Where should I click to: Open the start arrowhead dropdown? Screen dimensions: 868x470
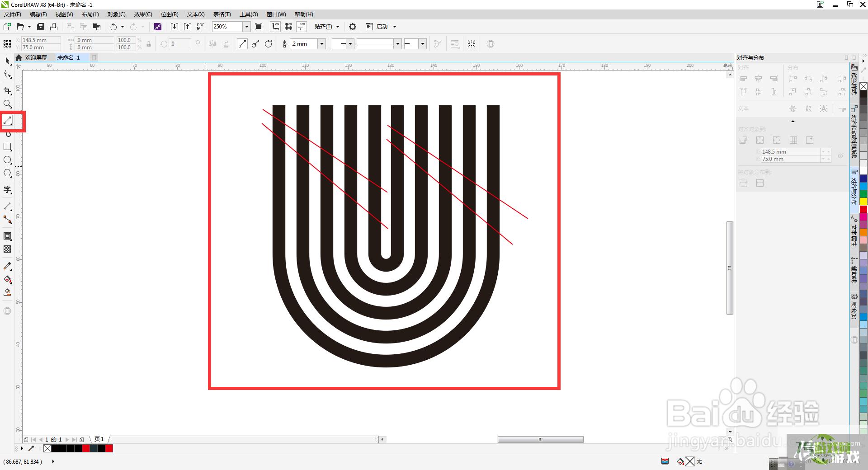[350, 44]
